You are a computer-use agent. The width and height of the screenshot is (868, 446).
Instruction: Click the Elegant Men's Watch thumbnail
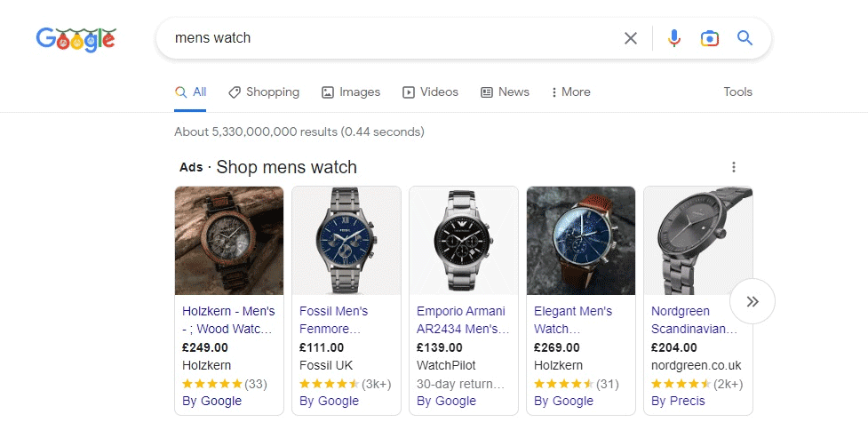pos(581,240)
